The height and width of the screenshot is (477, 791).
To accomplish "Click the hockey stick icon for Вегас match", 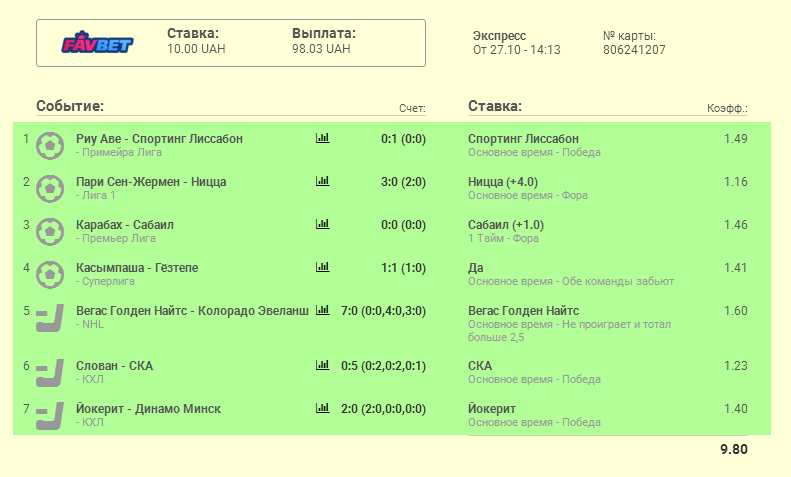I will click(48, 319).
